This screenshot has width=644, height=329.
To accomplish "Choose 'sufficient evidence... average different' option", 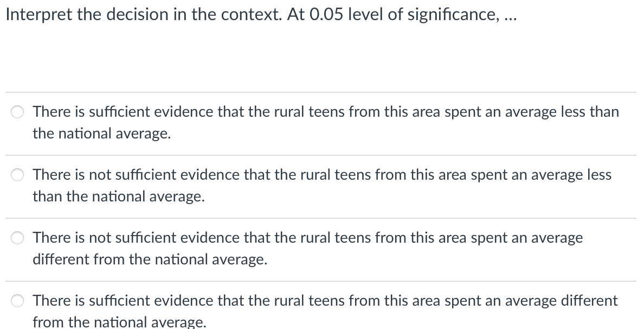I will coord(17,301).
